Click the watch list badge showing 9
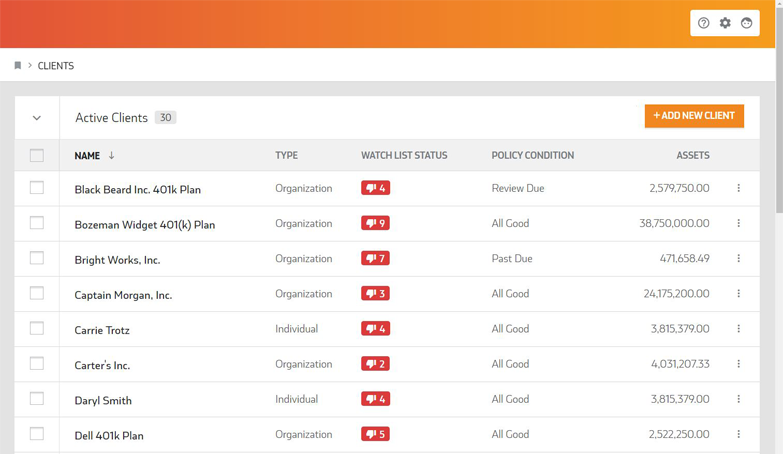 point(376,223)
